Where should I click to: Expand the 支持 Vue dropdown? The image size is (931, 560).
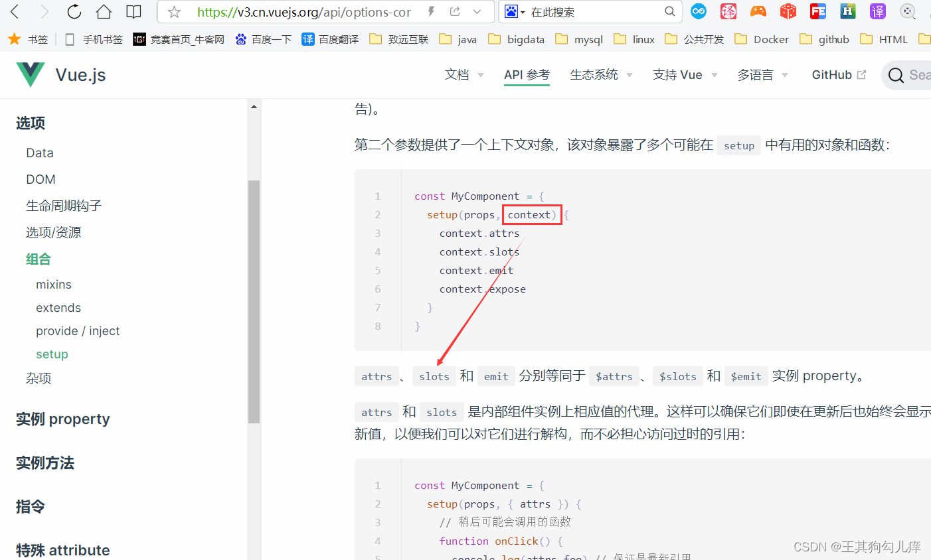tap(679, 74)
